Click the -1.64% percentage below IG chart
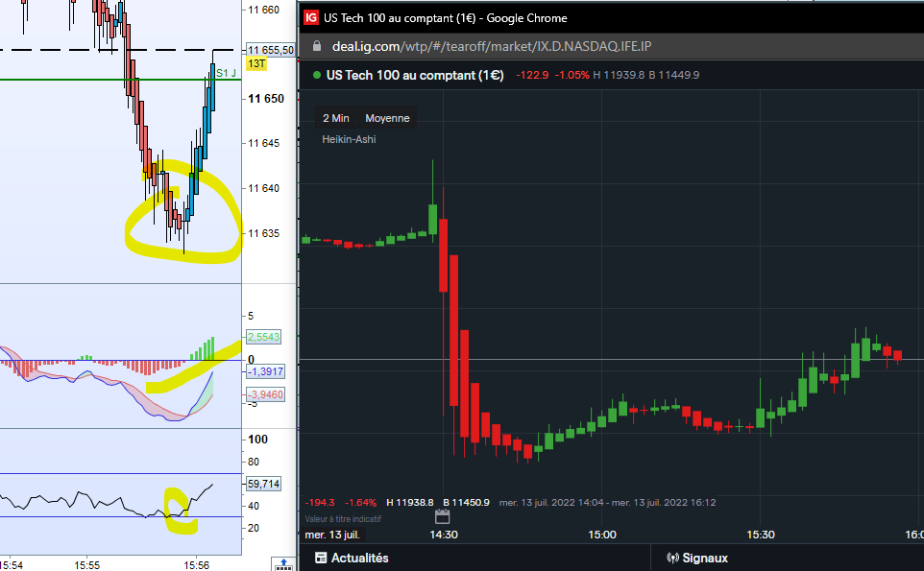 [360, 503]
